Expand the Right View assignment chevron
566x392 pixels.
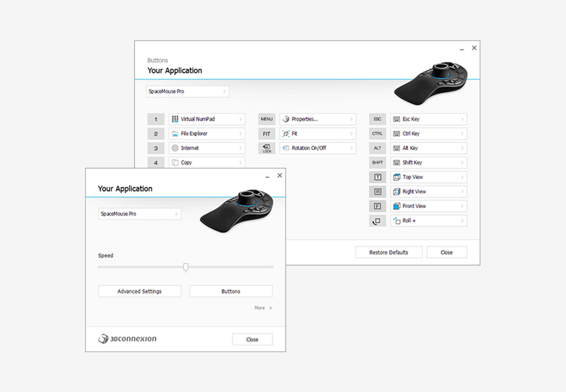pos(462,192)
